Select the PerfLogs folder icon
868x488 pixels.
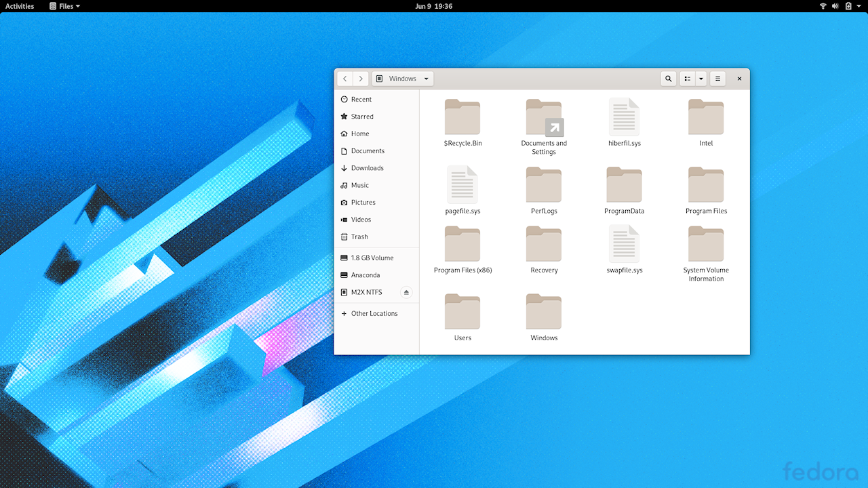(x=544, y=184)
